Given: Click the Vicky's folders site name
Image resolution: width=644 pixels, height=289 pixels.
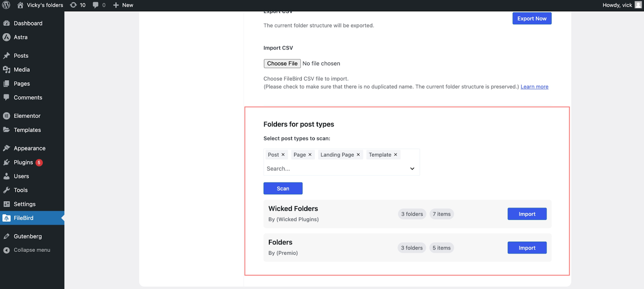Looking at the screenshot, I should pos(45,5).
